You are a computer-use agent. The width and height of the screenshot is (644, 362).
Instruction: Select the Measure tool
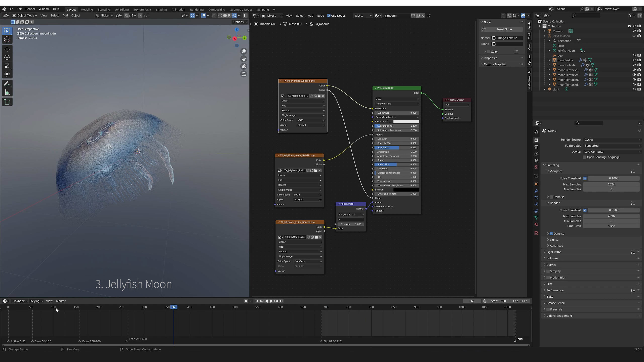[7, 93]
